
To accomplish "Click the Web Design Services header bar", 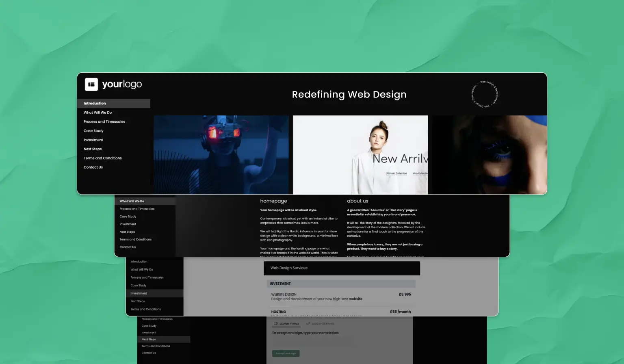I will [342, 268].
